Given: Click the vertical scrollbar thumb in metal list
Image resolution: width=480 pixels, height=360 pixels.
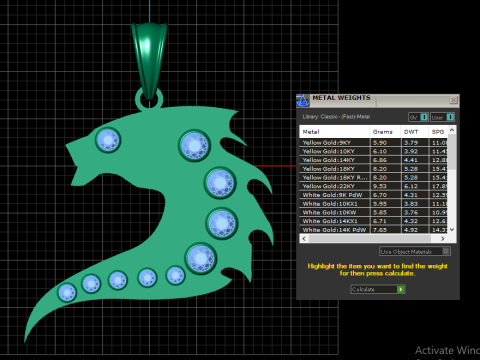Looking at the screenshot, I should click(x=452, y=152).
